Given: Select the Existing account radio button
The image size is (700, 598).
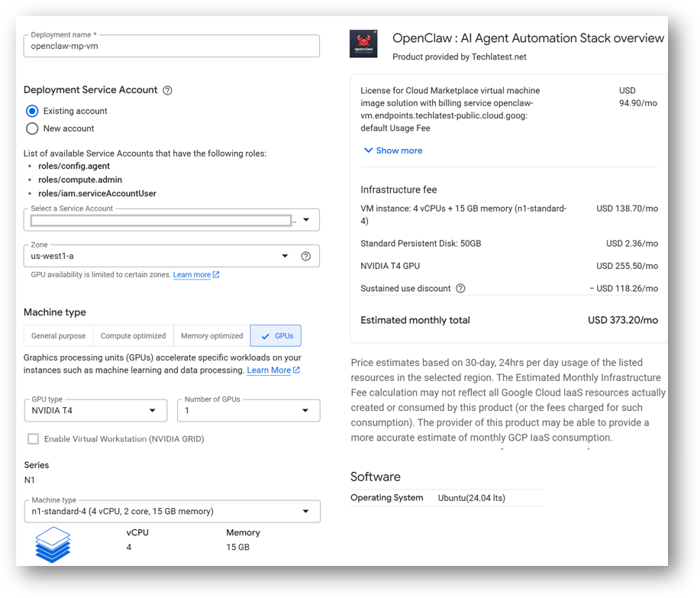Looking at the screenshot, I should (32, 111).
